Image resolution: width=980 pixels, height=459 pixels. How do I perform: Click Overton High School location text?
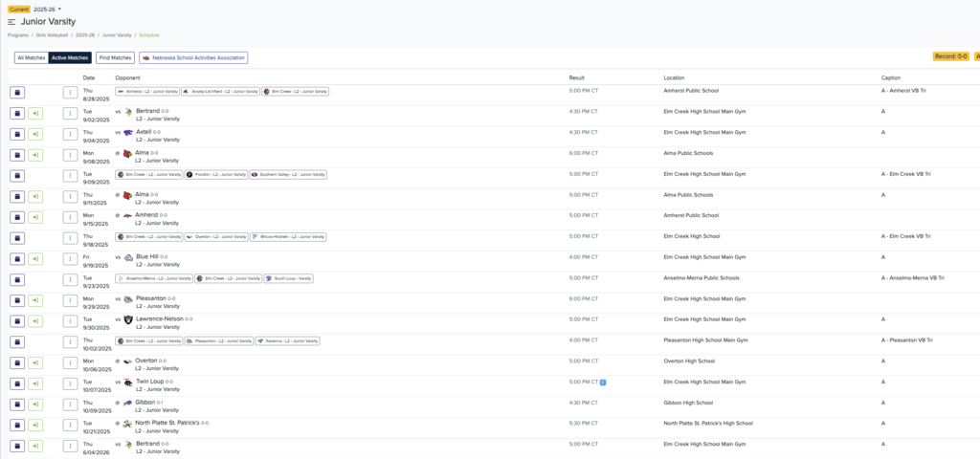pyautogui.click(x=689, y=361)
